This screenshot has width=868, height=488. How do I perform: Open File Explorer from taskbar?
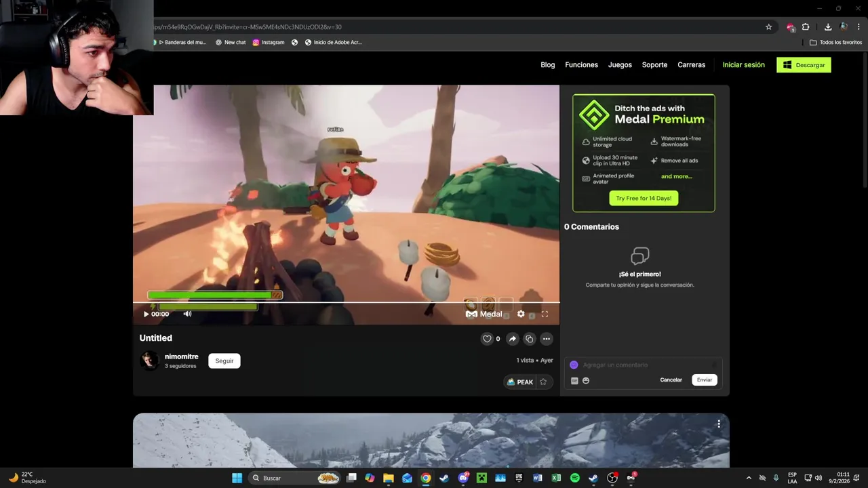click(x=389, y=478)
